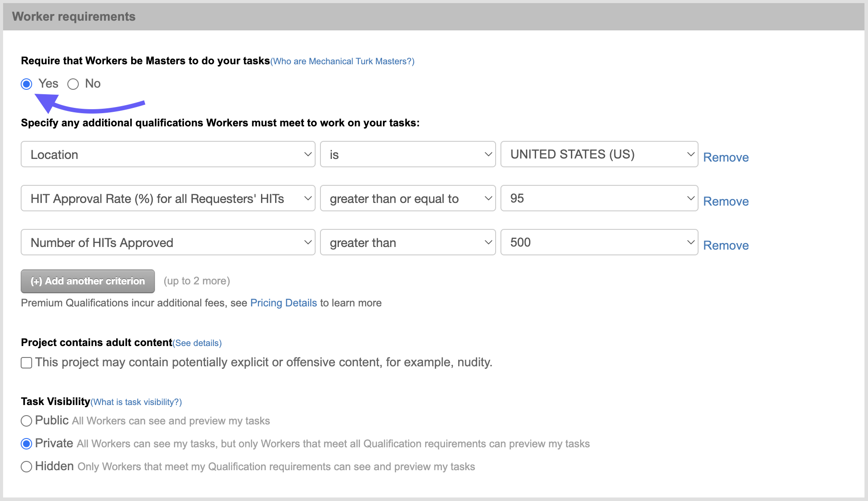This screenshot has width=868, height=501.
Task: Check the adult content checkbox
Action: pos(26,363)
